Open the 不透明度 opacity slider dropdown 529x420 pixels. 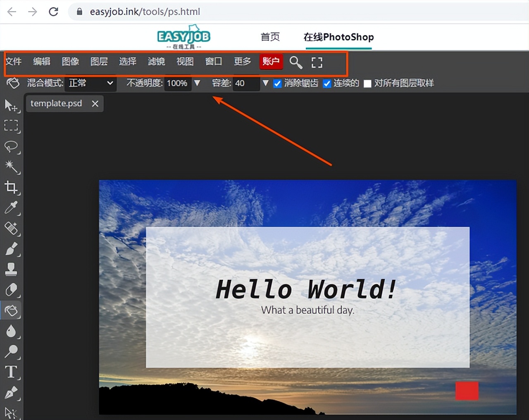click(x=197, y=83)
